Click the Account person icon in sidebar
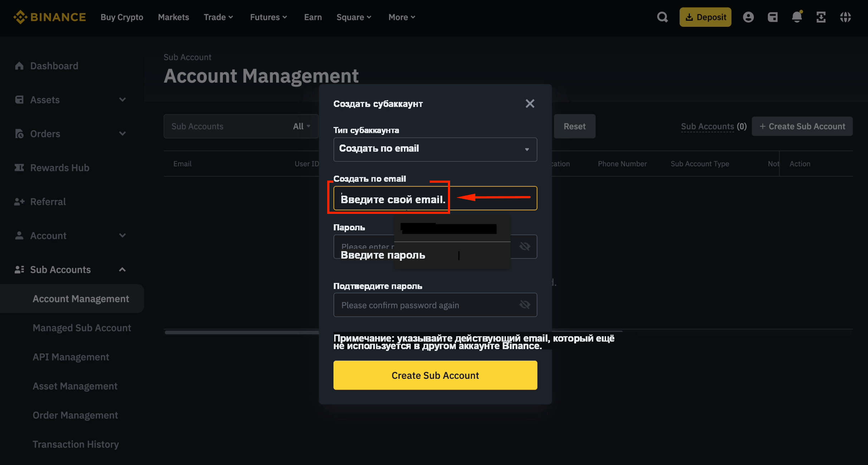 click(19, 236)
